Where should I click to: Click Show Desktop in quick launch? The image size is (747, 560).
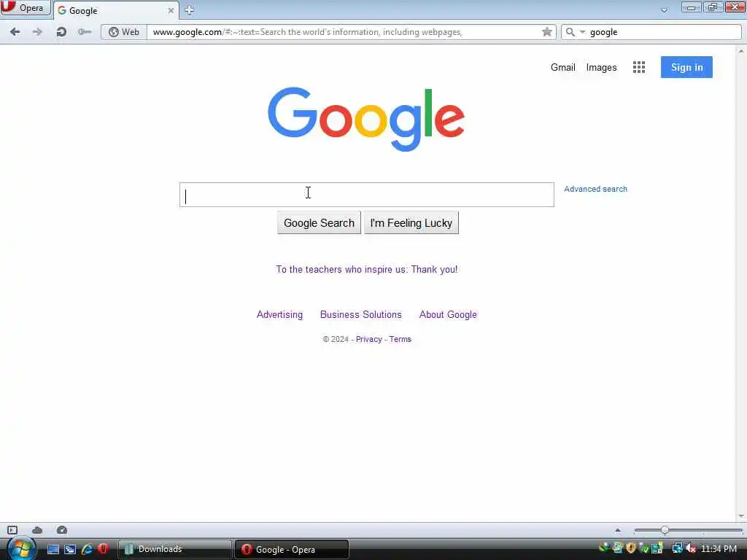coord(53,549)
